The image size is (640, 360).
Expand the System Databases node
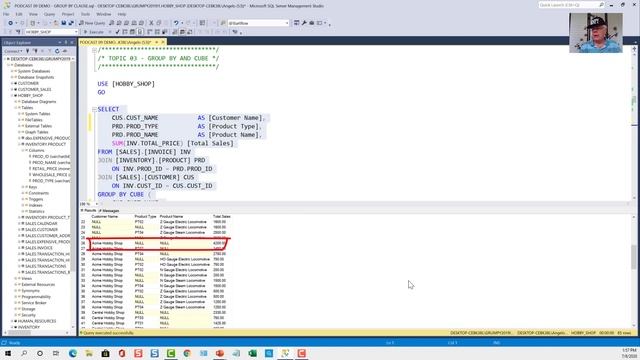click(x=12, y=71)
